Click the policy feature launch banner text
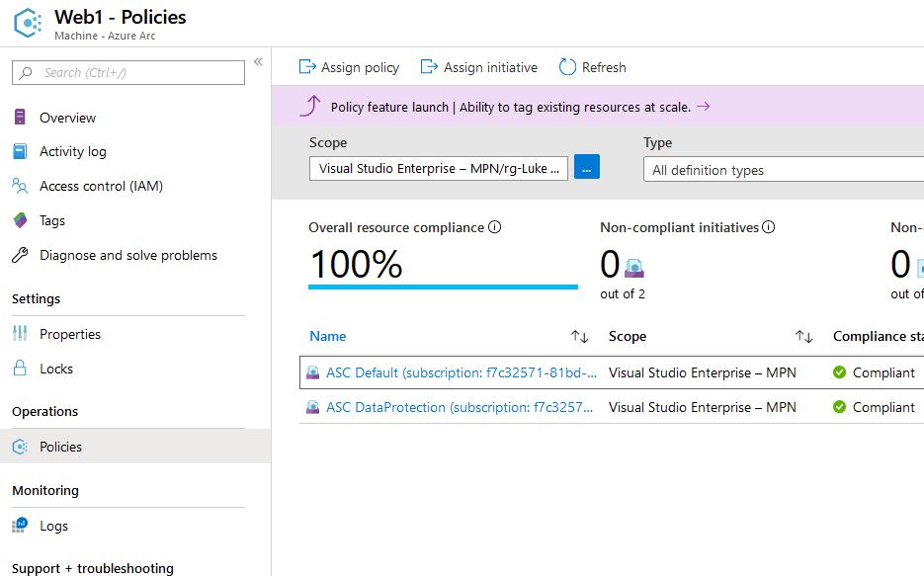924x576 pixels. [510, 107]
